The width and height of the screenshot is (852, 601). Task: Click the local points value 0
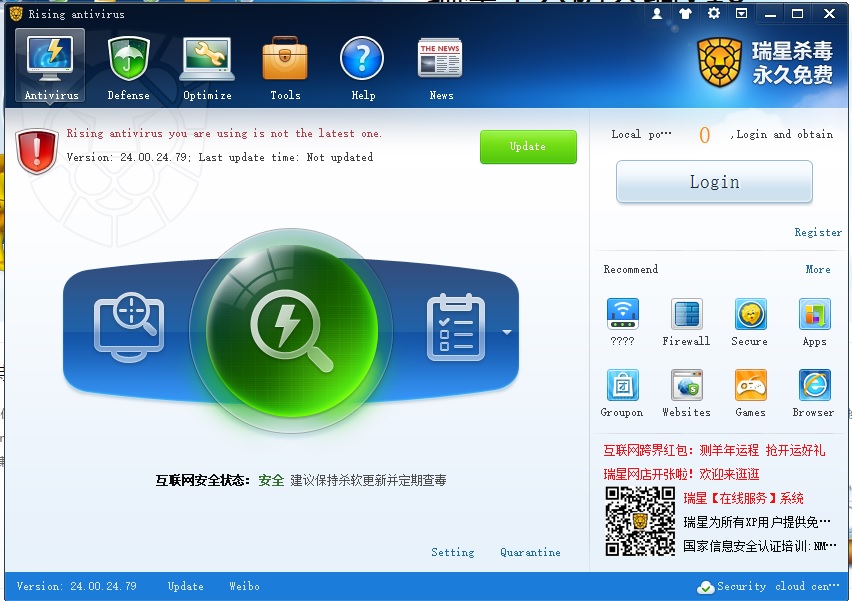[704, 135]
